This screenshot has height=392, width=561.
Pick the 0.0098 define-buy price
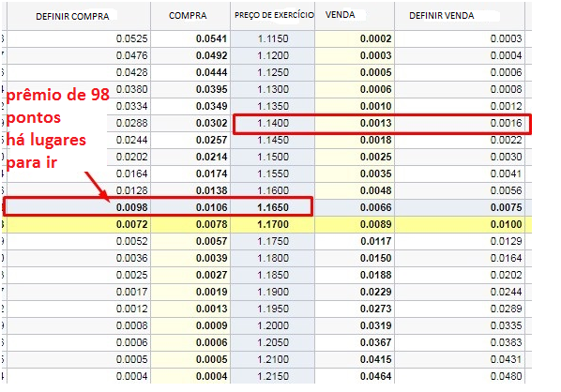[131, 207]
